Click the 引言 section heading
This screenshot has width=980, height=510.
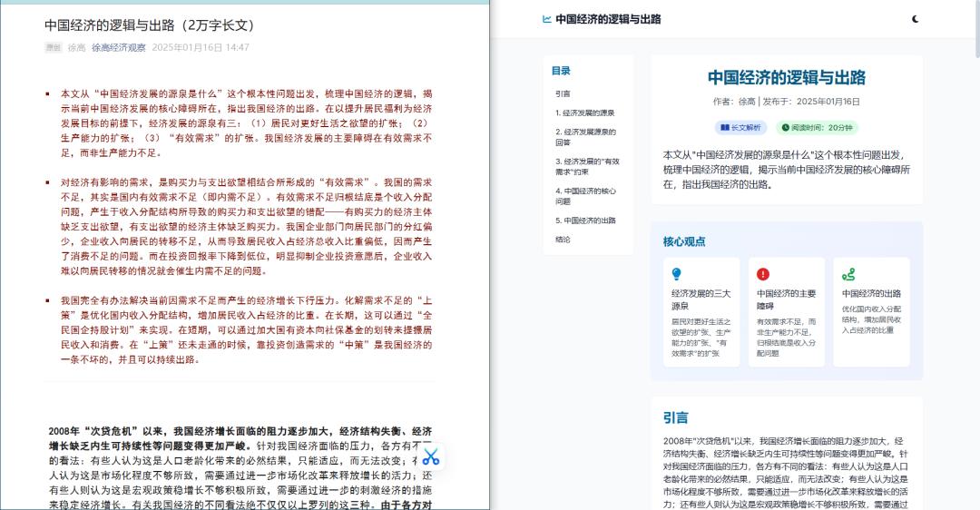(x=676, y=417)
